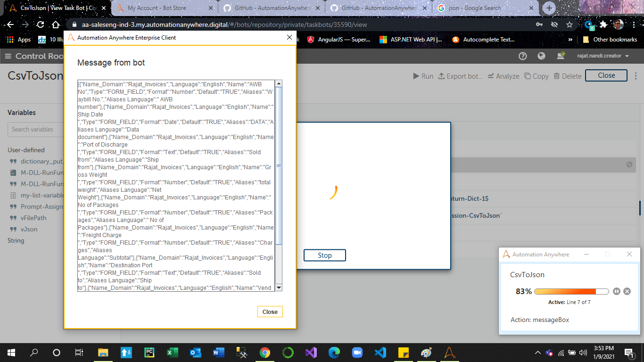The width and height of the screenshot is (644, 362).
Task: Open the Control Room help icon
Action: point(522,56)
